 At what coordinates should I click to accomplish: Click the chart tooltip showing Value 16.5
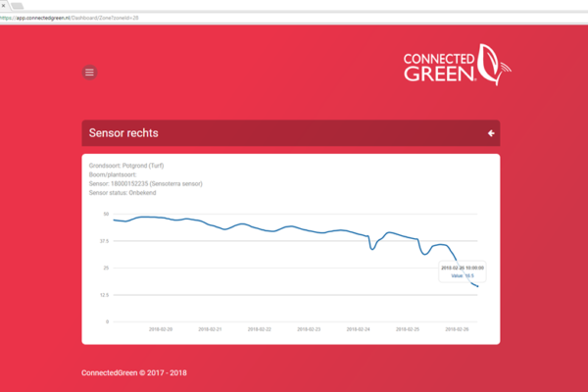[463, 271]
